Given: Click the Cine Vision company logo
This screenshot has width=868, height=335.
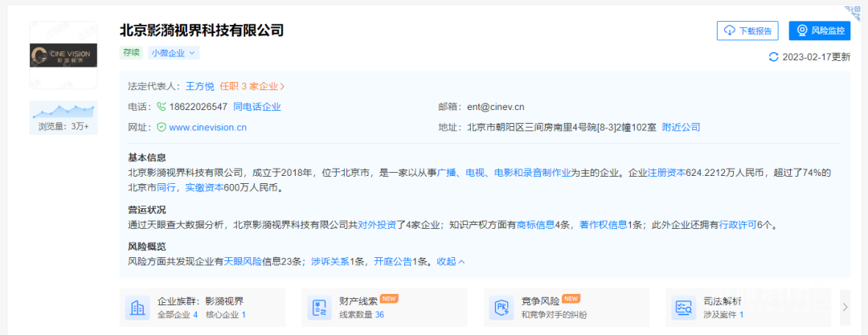Looking at the screenshot, I should [x=63, y=55].
